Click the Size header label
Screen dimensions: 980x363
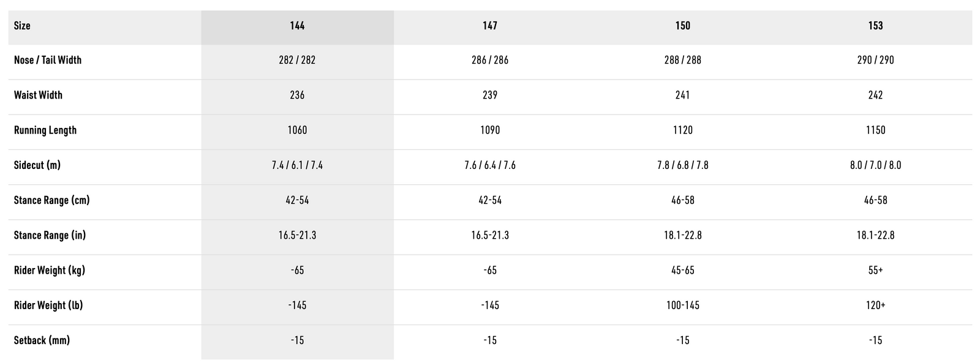click(22, 26)
